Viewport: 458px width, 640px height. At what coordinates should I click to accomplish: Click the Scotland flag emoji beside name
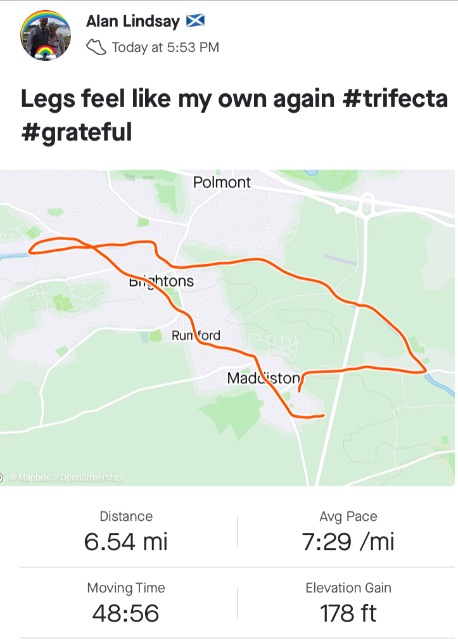tap(196, 20)
